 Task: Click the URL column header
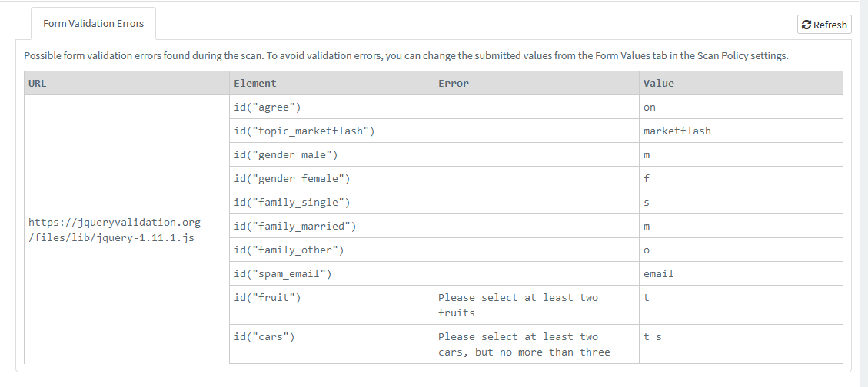click(x=38, y=83)
